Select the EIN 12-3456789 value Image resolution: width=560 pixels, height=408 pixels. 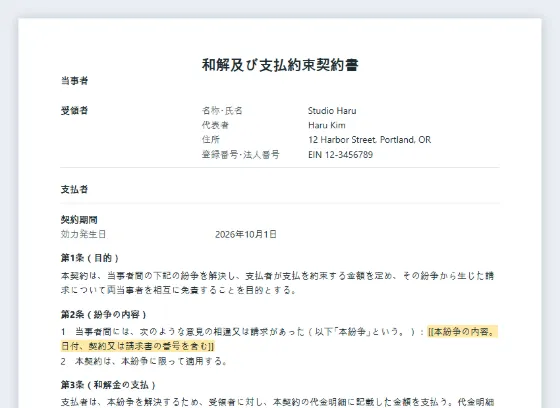340,155
